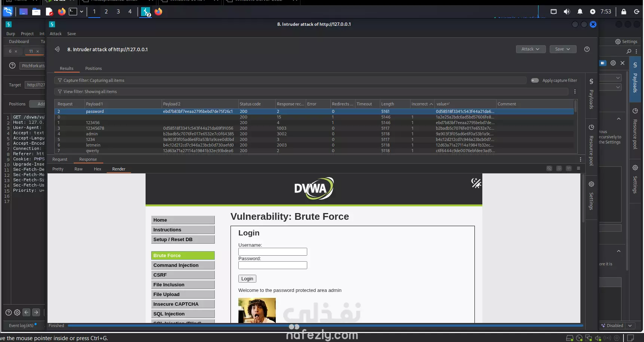Toggle hidden characters icon in response viewer
Screen dimensions: 644x342
coord(549,169)
